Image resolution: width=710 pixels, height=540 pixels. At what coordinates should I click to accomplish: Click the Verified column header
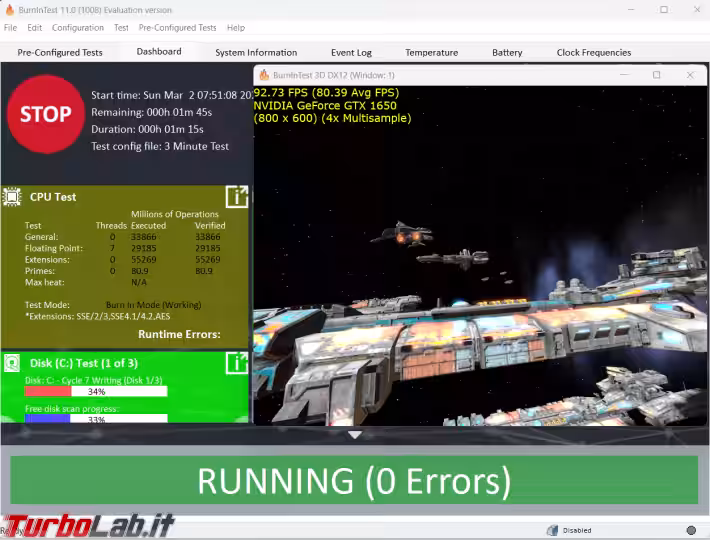coord(210,225)
